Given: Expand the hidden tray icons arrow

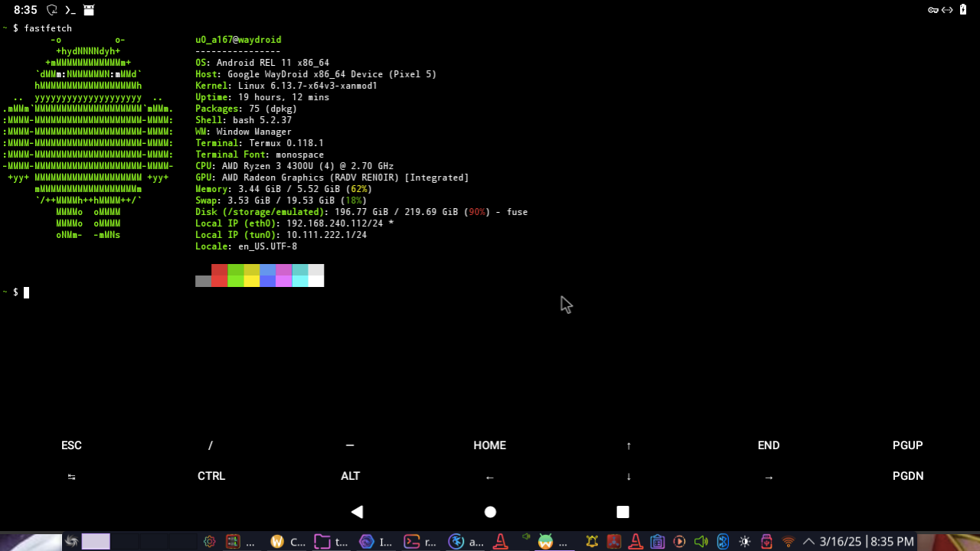Looking at the screenshot, I should [808, 542].
